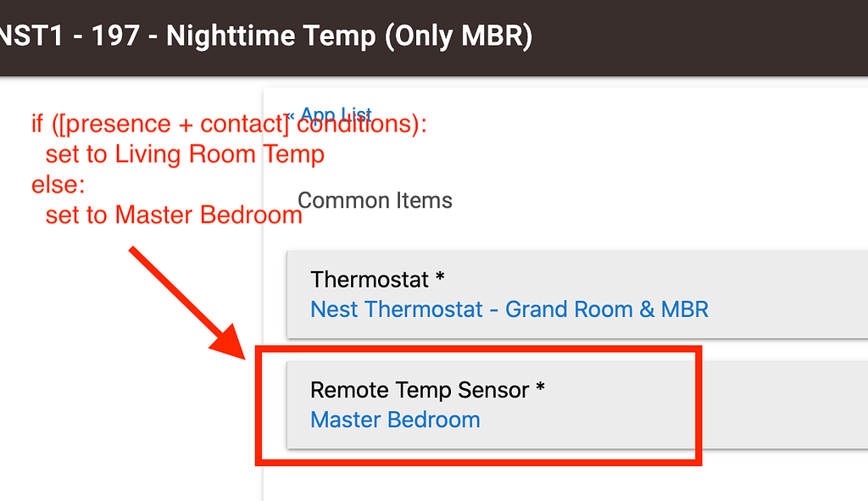Click the Master Bedroom sensor value
Viewport: 868px width, 501px height.
coord(395,420)
